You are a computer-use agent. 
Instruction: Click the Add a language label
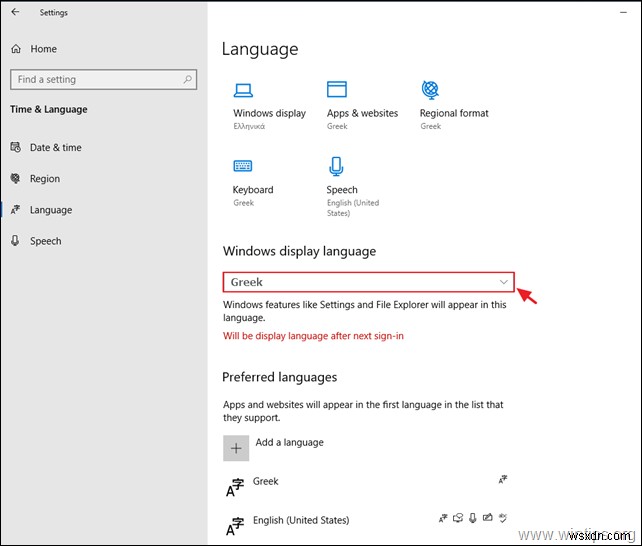click(x=289, y=442)
